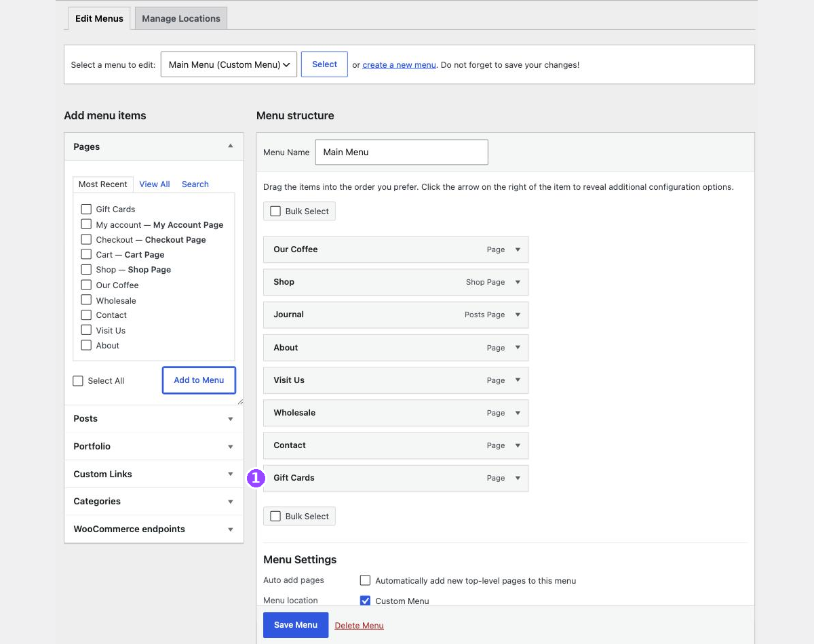Expand the Gift Cards menu item arrow
Screen dimensions: 814x644
click(518, 478)
